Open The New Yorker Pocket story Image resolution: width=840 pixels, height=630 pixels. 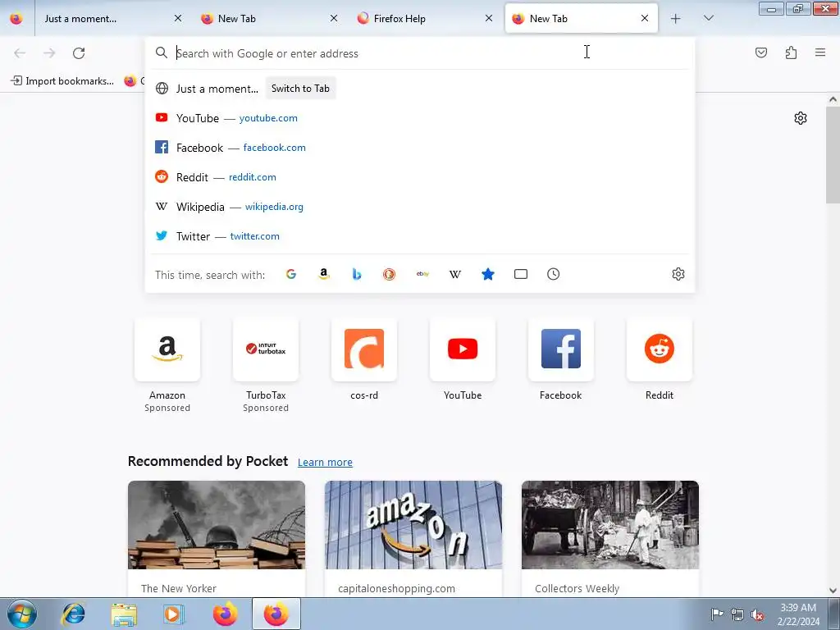[x=217, y=538]
